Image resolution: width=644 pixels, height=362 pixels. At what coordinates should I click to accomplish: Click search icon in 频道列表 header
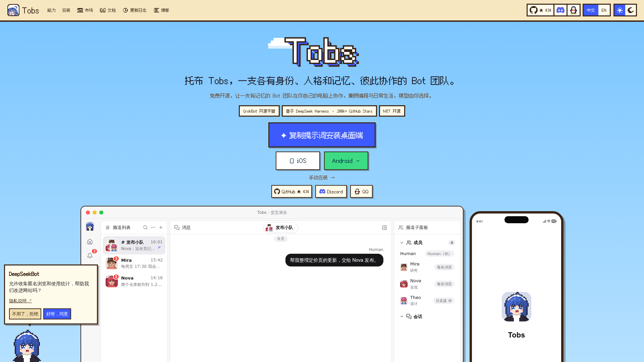tap(145, 227)
